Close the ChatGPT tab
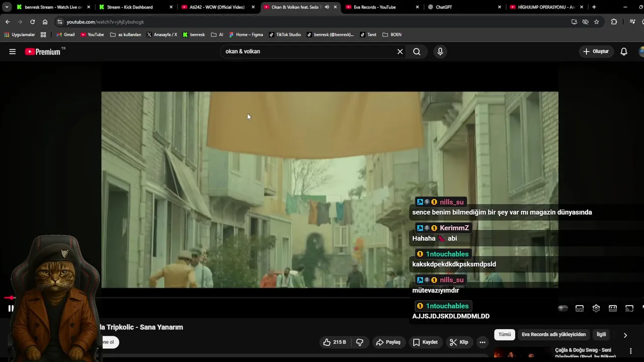Viewport: 644px width, 362px height. [499, 7]
